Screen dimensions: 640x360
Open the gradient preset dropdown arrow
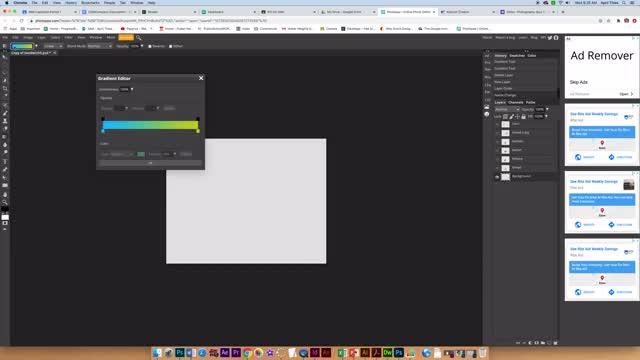[x=36, y=46]
